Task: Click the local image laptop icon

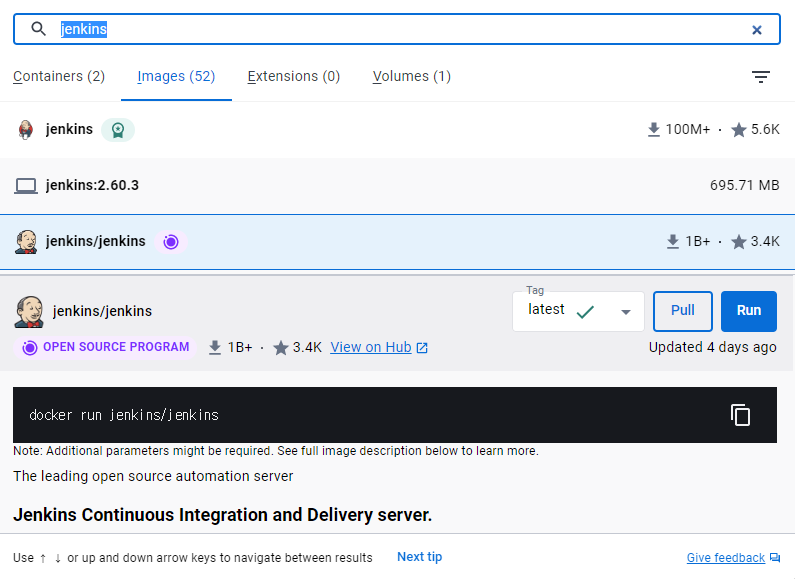Action: coord(25,186)
